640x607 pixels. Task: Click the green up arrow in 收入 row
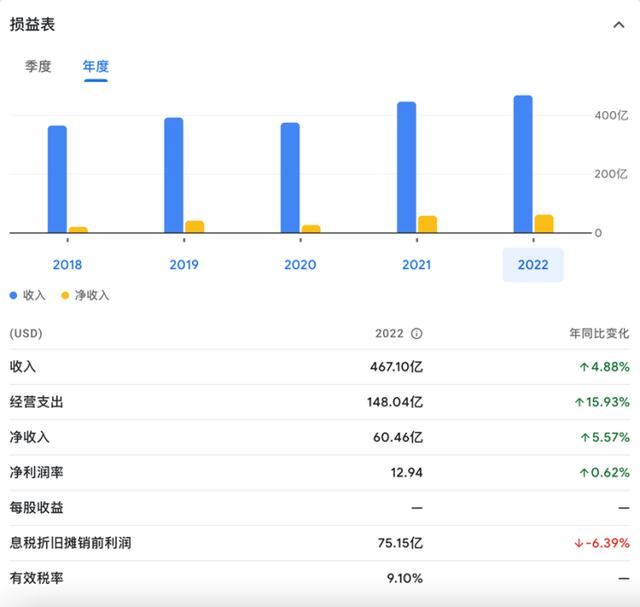point(584,367)
